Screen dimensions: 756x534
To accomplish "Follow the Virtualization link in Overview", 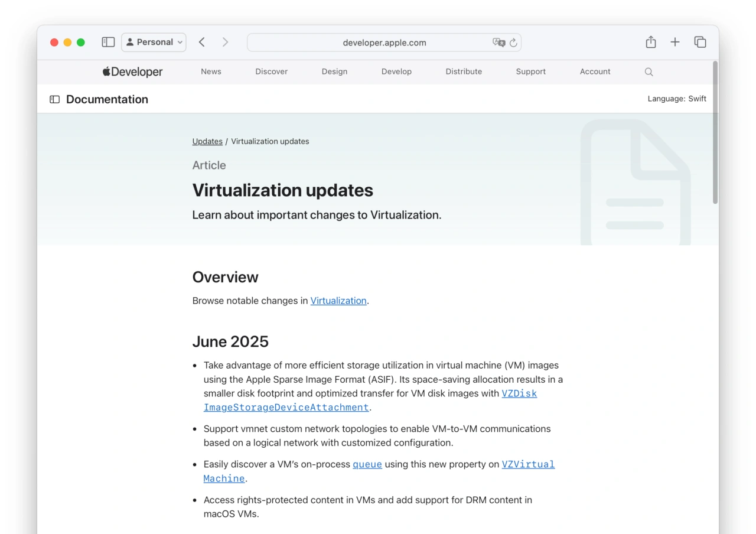I will coord(338,301).
